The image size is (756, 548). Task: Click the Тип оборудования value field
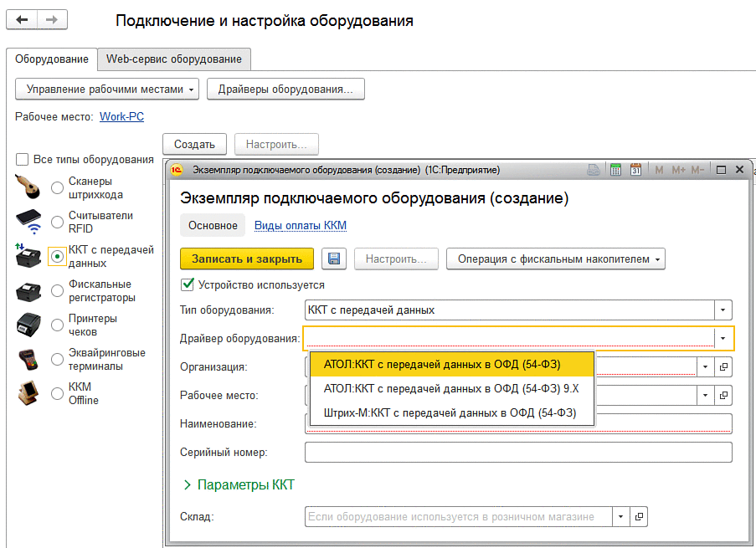click(509, 310)
